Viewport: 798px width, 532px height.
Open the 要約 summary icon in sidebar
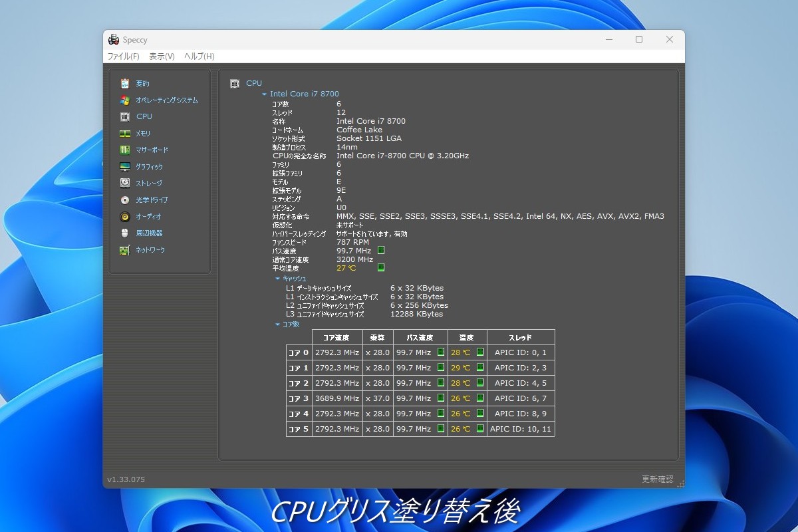[x=124, y=84]
